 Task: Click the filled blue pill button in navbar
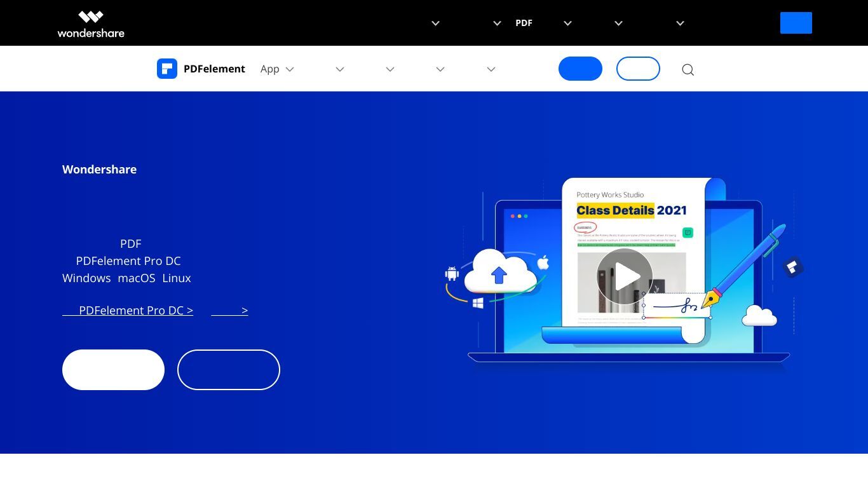point(580,69)
